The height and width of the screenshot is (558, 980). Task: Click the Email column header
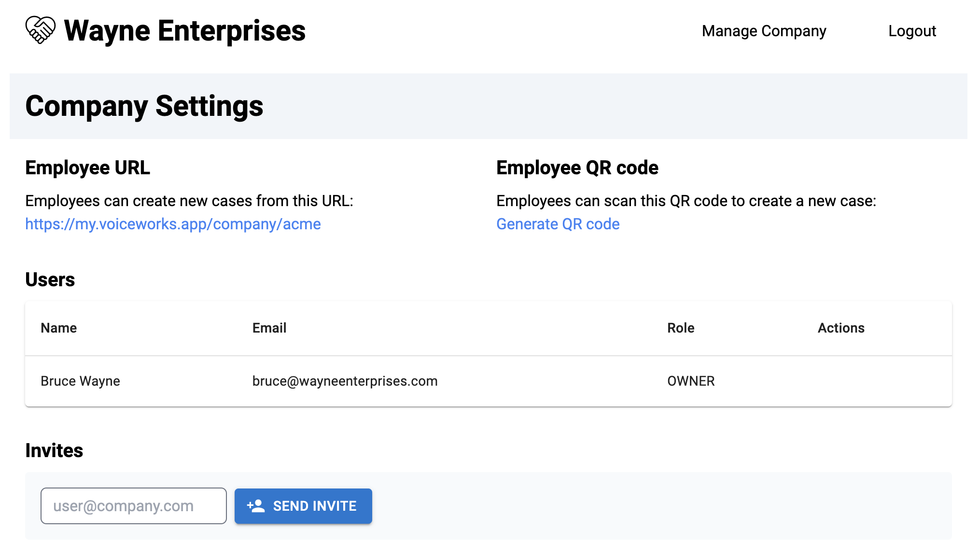(x=269, y=328)
